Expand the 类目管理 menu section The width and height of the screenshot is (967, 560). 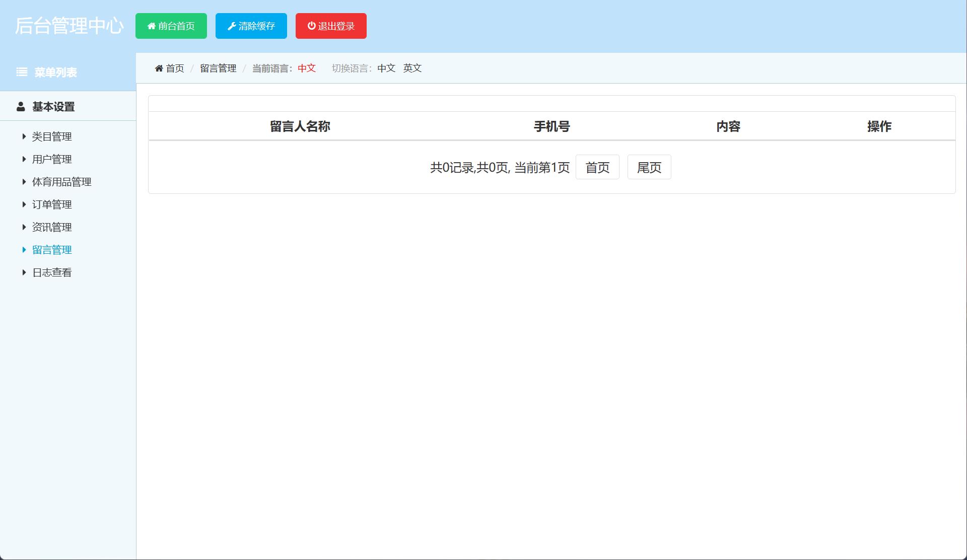pos(51,136)
